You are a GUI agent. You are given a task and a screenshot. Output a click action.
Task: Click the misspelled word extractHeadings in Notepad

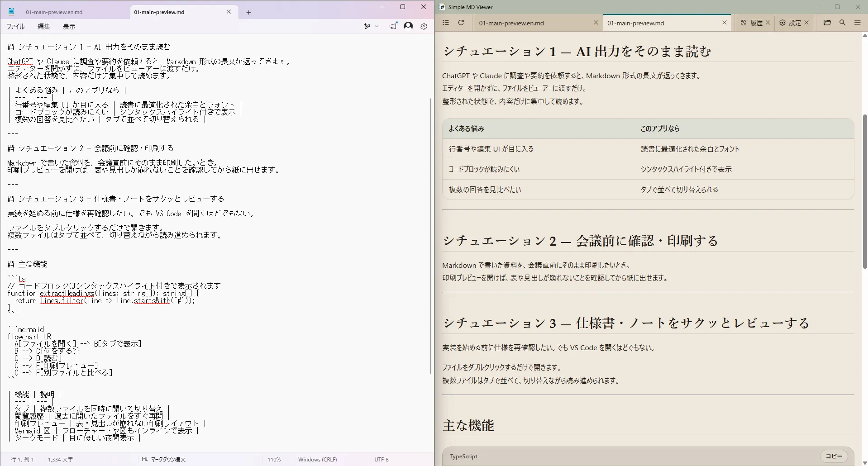tap(67, 293)
